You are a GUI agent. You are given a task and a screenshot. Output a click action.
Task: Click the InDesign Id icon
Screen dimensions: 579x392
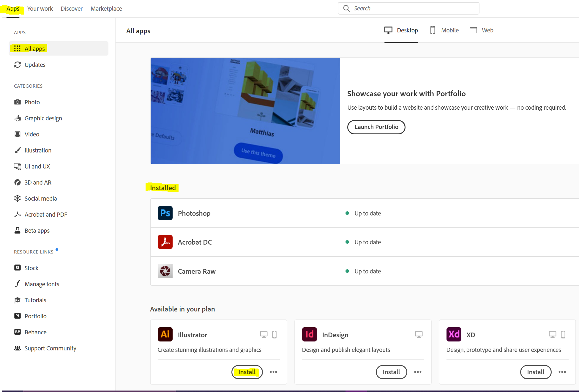pyautogui.click(x=309, y=334)
